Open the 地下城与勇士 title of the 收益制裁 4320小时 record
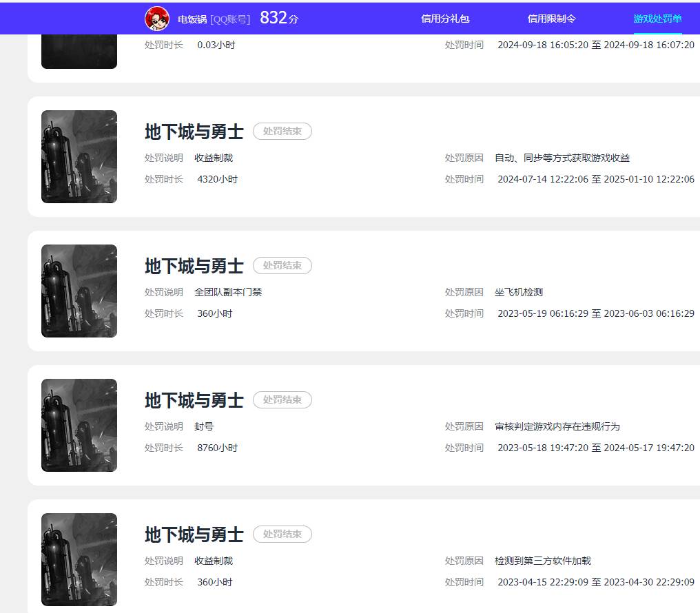This screenshot has height=613, width=700. (x=194, y=132)
